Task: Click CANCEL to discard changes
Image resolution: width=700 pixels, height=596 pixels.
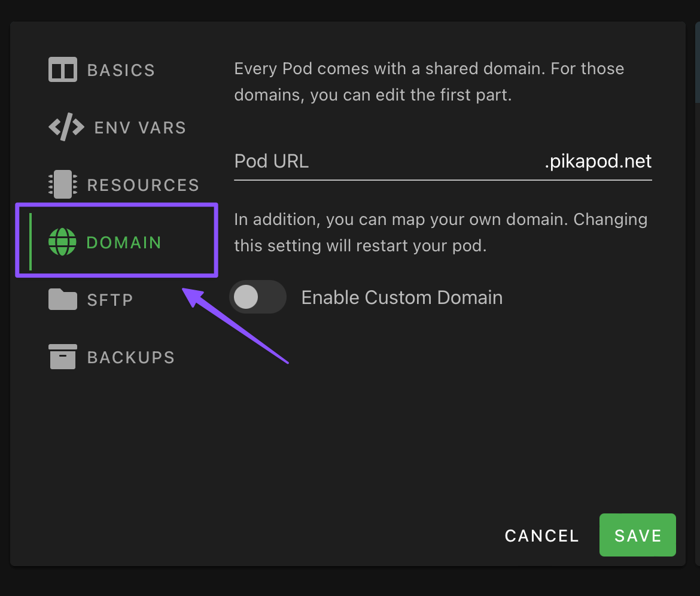Action: tap(541, 536)
